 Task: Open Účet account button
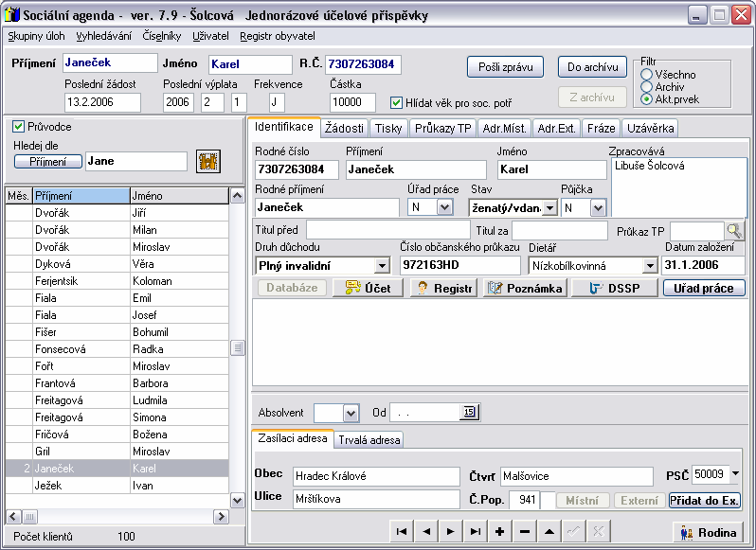click(368, 288)
